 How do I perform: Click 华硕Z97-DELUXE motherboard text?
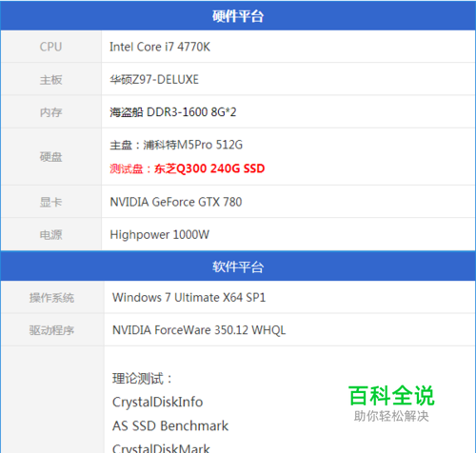[x=154, y=79]
